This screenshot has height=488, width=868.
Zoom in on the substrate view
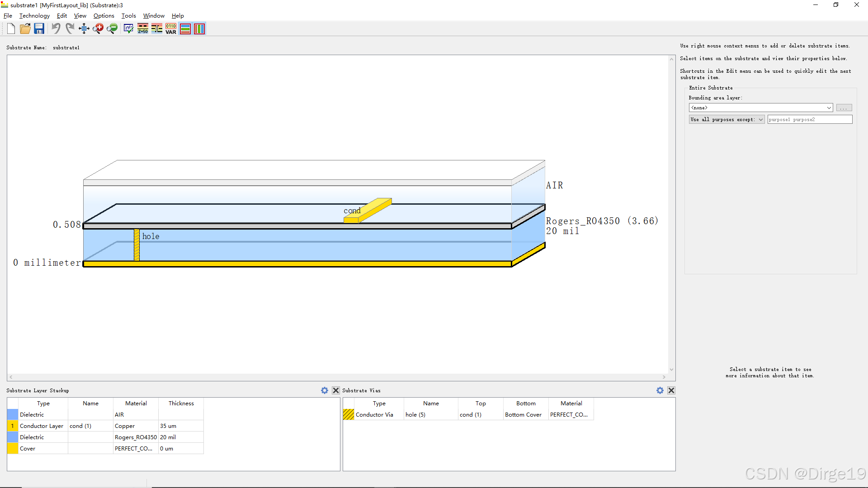[x=98, y=28]
